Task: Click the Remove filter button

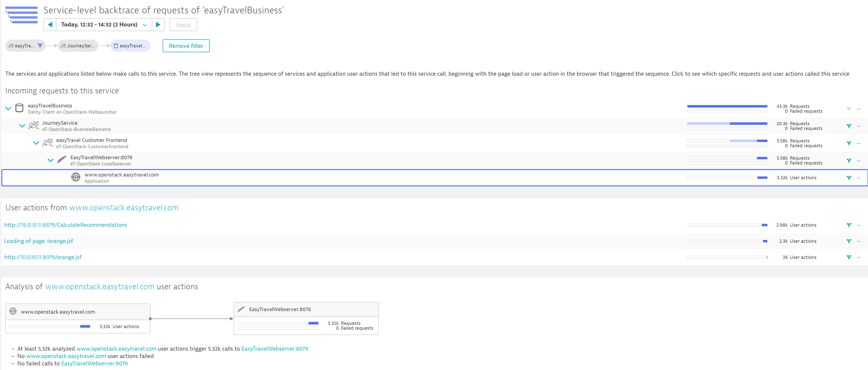Action: [x=186, y=46]
